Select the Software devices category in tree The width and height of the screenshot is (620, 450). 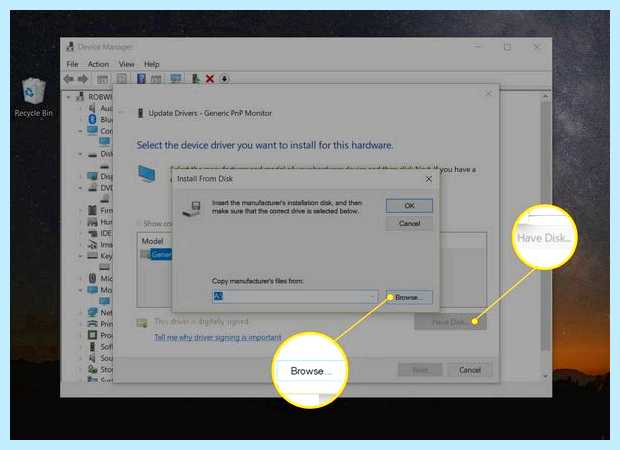101,346
